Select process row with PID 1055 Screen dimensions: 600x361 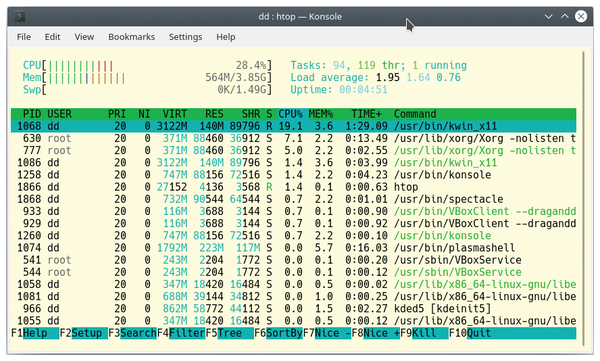(293, 321)
